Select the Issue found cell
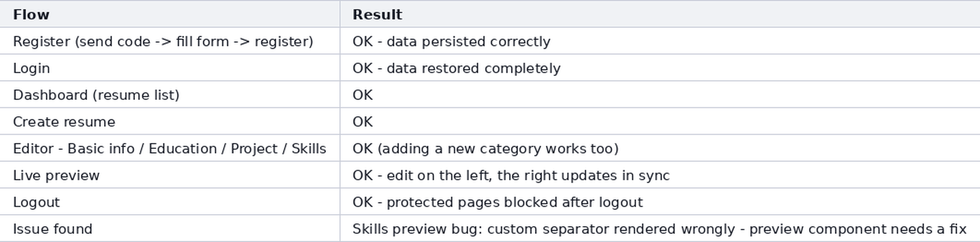 pos(170,229)
